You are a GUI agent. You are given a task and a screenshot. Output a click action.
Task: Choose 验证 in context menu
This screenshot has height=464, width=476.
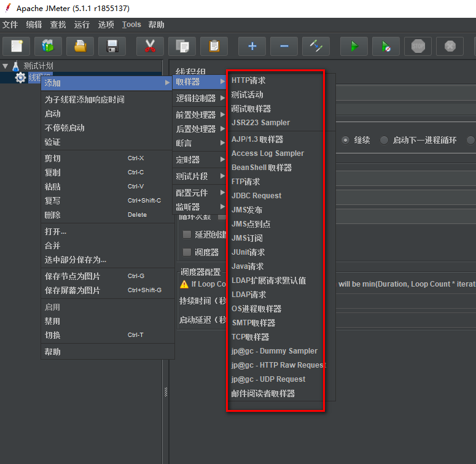[106, 142]
